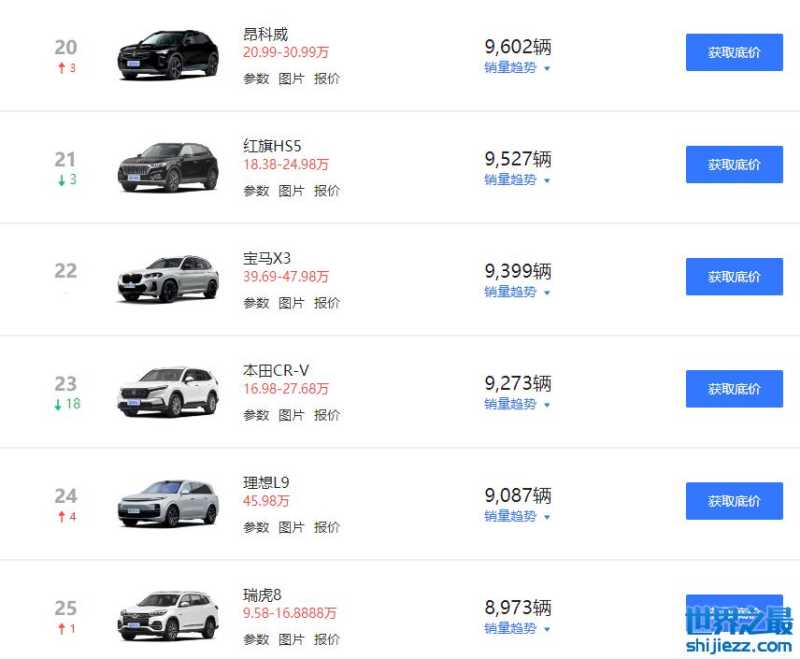Expand sales trend for 理想L9
The width and height of the screenshot is (800, 659).
click(x=517, y=516)
